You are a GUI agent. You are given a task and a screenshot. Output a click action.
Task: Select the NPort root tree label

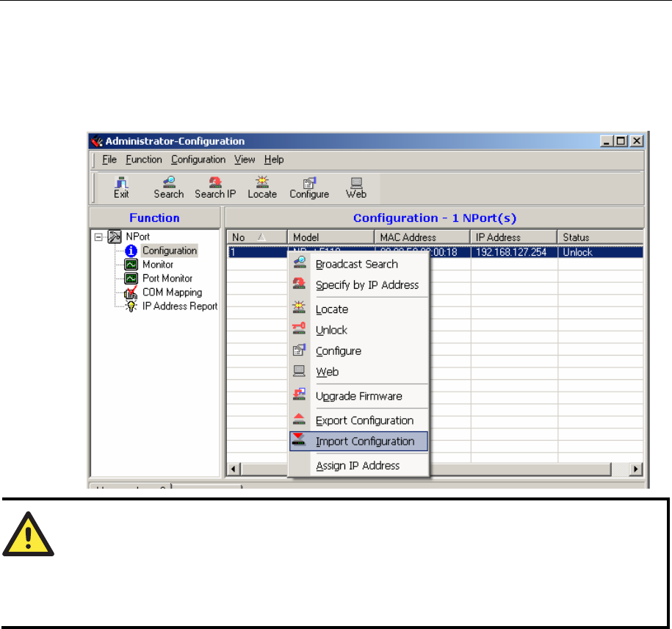[x=137, y=237]
